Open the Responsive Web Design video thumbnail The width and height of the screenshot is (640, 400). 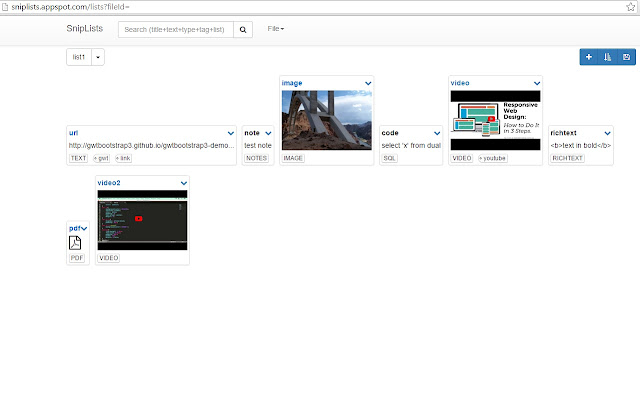pos(495,120)
